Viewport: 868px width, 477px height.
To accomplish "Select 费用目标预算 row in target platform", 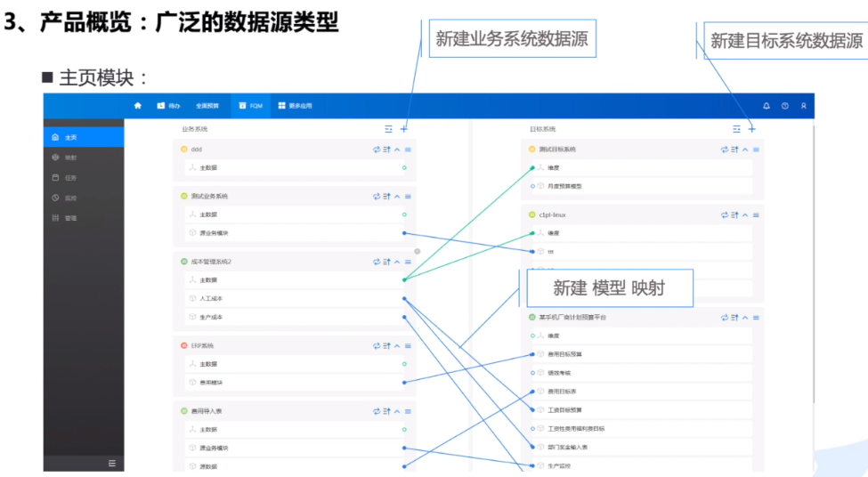I will click(642, 354).
